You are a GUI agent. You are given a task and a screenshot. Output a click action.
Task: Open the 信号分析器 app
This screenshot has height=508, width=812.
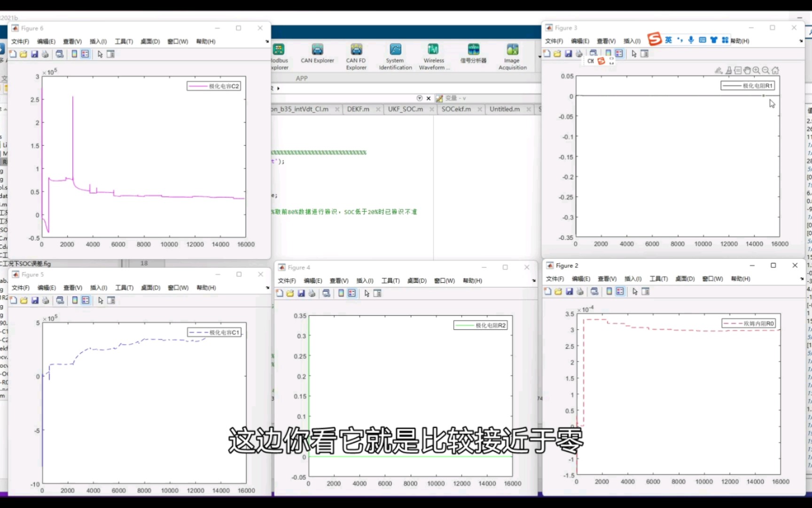pyautogui.click(x=473, y=53)
